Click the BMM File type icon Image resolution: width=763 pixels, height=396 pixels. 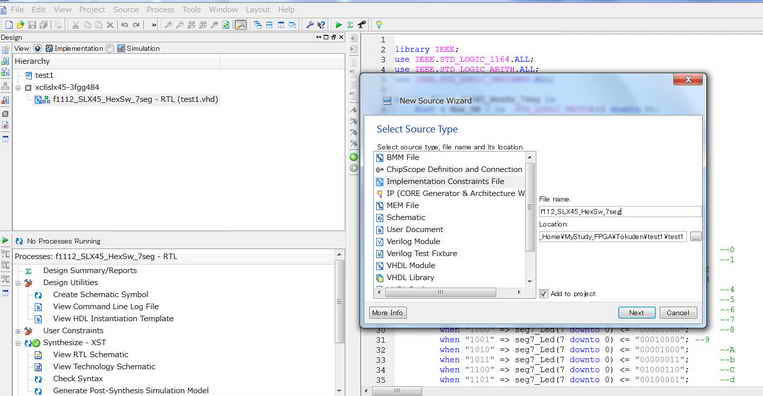pyautogui.click(x=380, y=158)
